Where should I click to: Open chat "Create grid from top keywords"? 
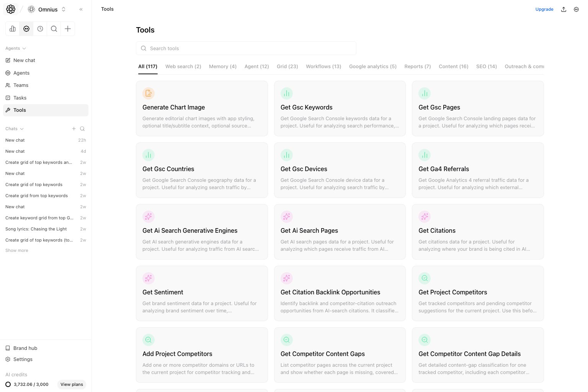(x=46, y=196)
